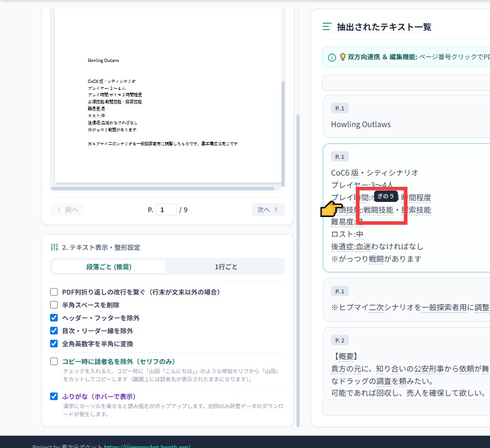Click the P.1 badge above CoC6 版 block

pyautogui.click(x=340, y=157)
